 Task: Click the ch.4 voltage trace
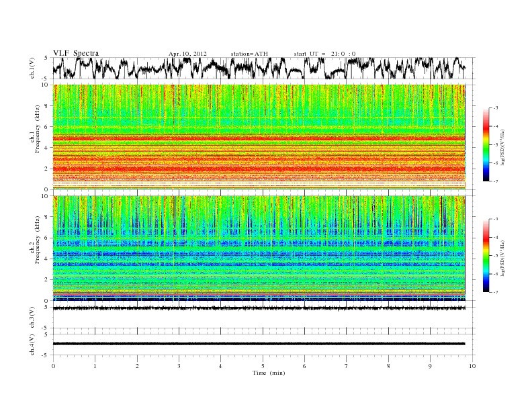click(259, 344)
